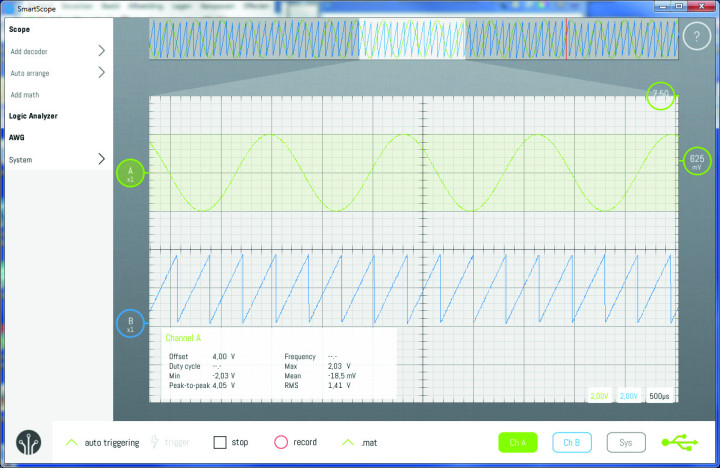This screenshot has height=468, width=720.
Task: Click the circular time position marker
Action: pos(660,95)
